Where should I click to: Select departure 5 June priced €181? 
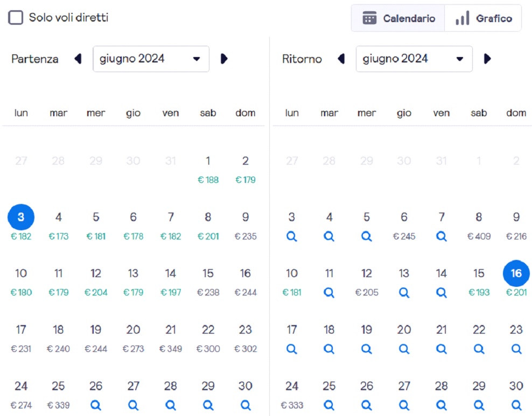pyautogui.click(x=96, y=226)
